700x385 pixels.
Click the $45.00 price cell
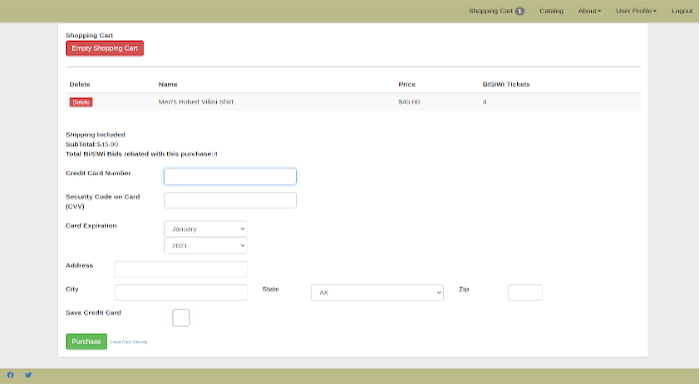[x=409, y=102]
